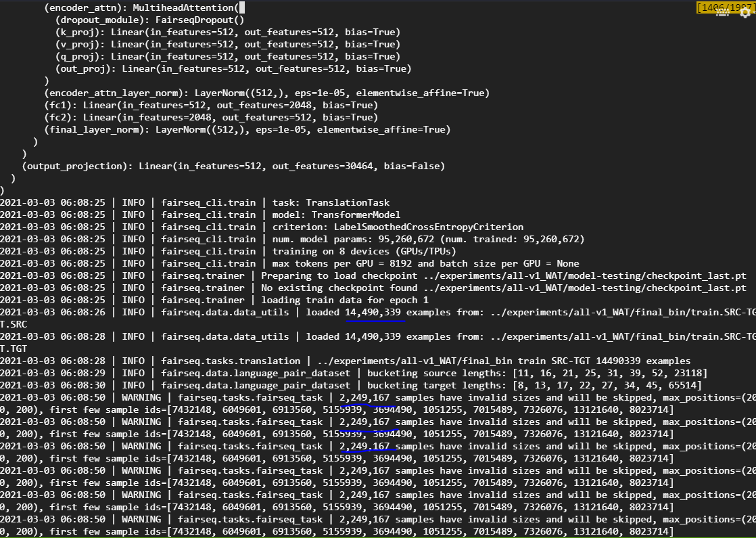This screenshot has height=538, width=756.
Task: Open the dropdown chevron beside the gear icon
Action: pyautogui.click(x=754, y=13)
